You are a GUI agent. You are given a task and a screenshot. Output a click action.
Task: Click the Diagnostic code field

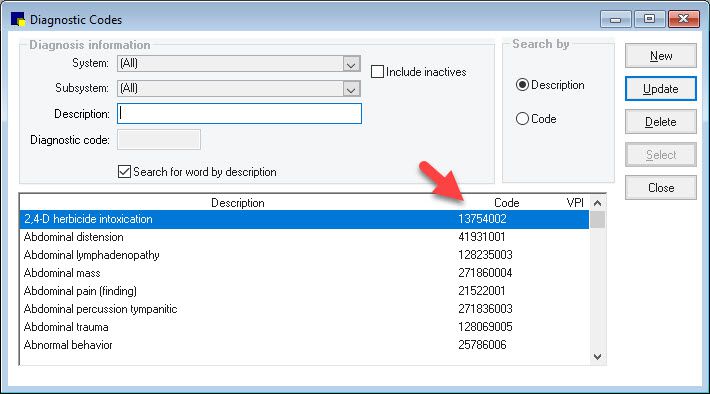(159, 139)
